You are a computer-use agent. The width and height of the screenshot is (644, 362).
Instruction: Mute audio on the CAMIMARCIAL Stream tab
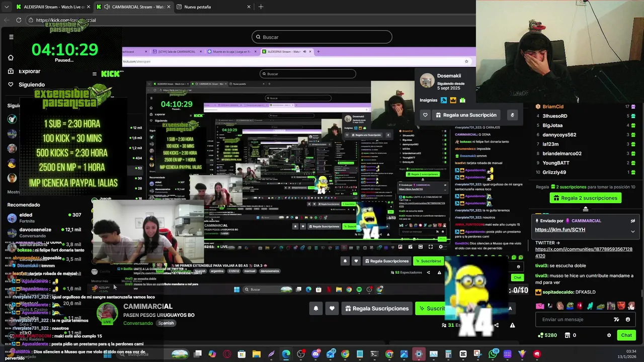pyautogui.click(x=107, y=7)
